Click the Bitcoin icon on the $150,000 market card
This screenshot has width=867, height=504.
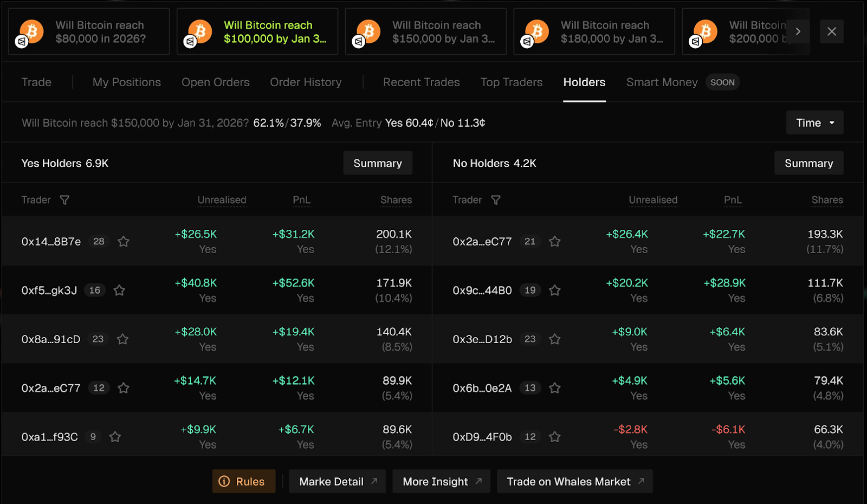click(368, 31)
